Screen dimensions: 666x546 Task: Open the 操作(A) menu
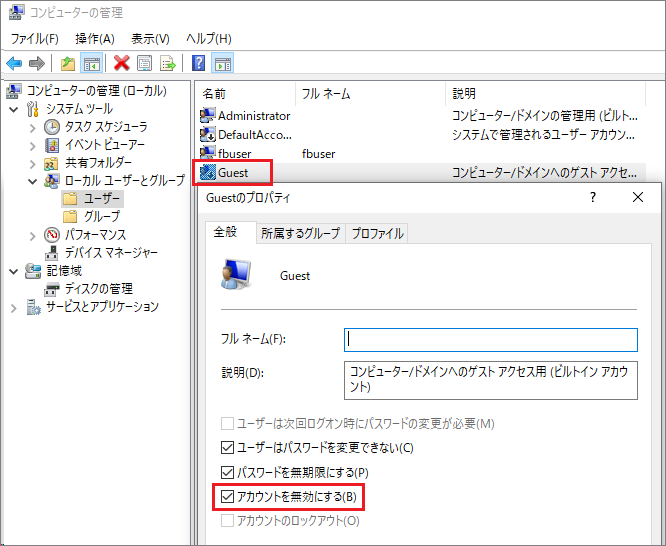(x=95, y=38)
